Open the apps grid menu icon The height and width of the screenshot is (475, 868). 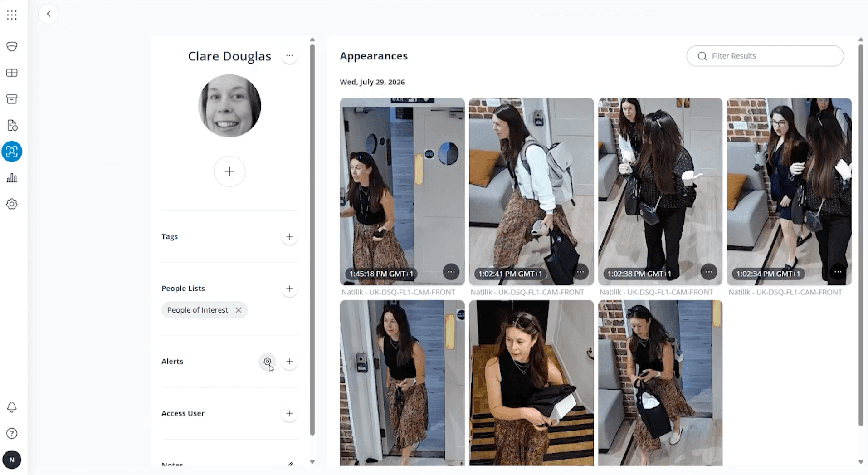click(x=12, y=15)
